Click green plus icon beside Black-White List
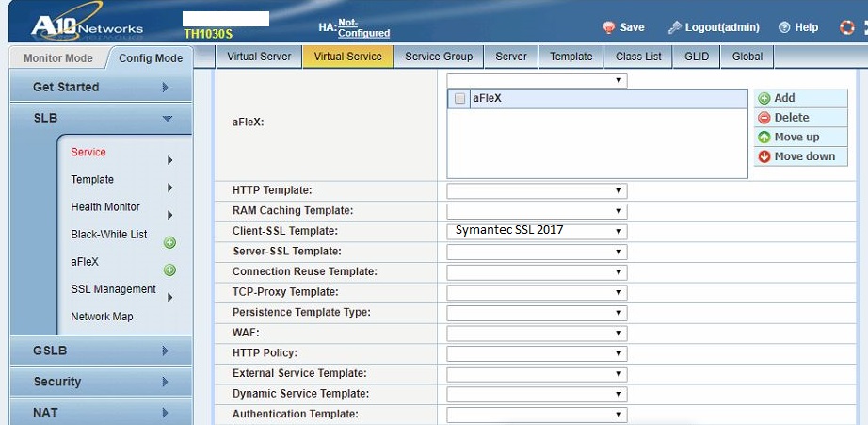The height and width of the screenshot is (425, 868). (169, 242)
